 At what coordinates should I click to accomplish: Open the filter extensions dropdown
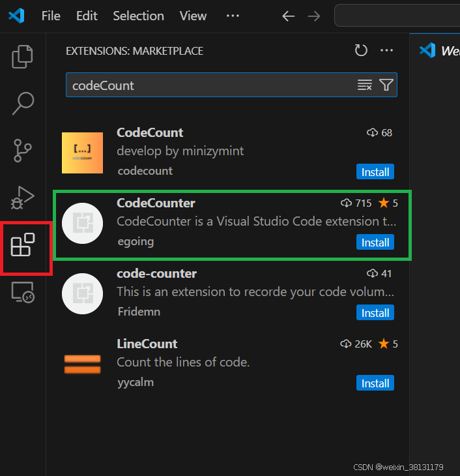pyautogui.click(x=386, y=85)
